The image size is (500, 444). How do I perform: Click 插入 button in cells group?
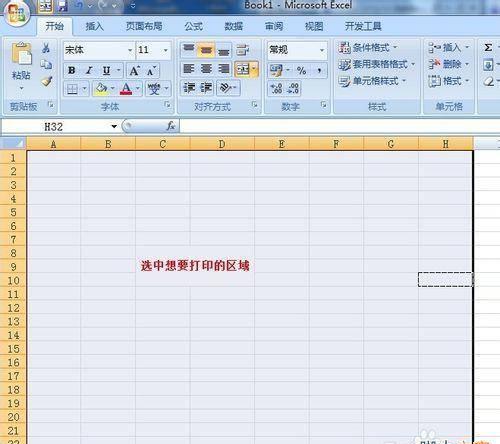(x=449, y=48)
